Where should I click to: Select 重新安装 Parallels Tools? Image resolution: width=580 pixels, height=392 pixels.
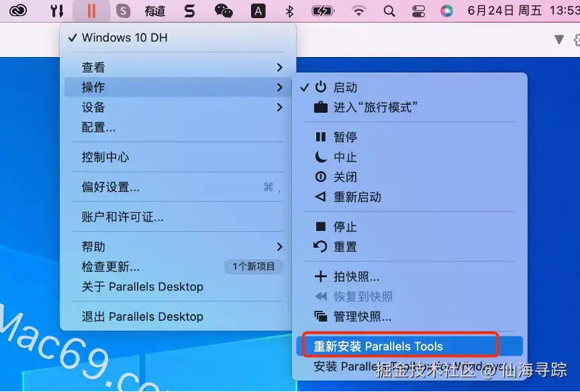409,346
